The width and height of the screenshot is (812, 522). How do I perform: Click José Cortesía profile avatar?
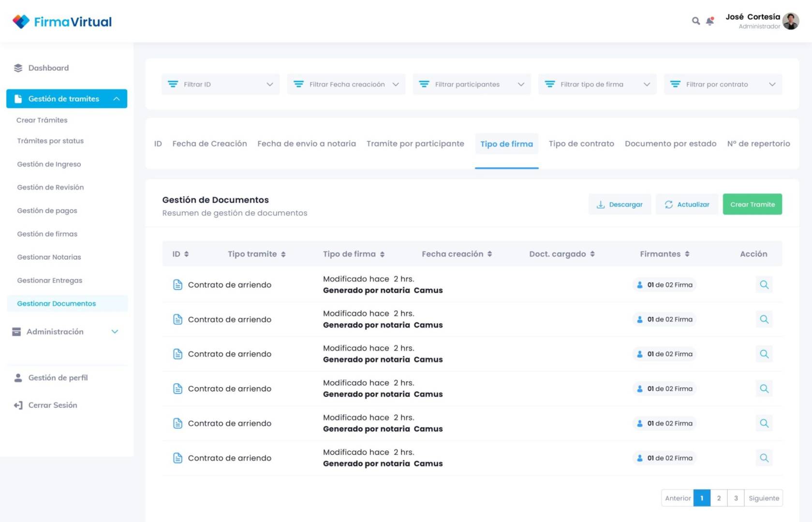click(x=791, y=21)
